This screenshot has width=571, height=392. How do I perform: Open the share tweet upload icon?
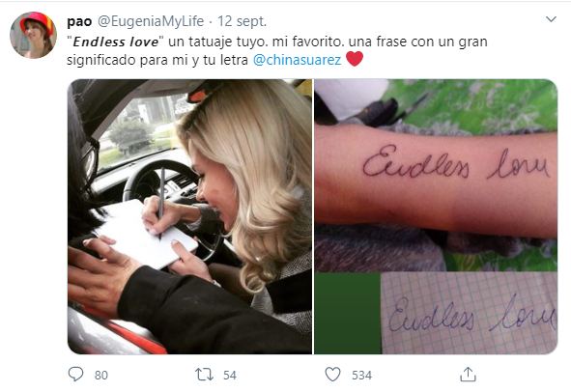pos(468,375)
